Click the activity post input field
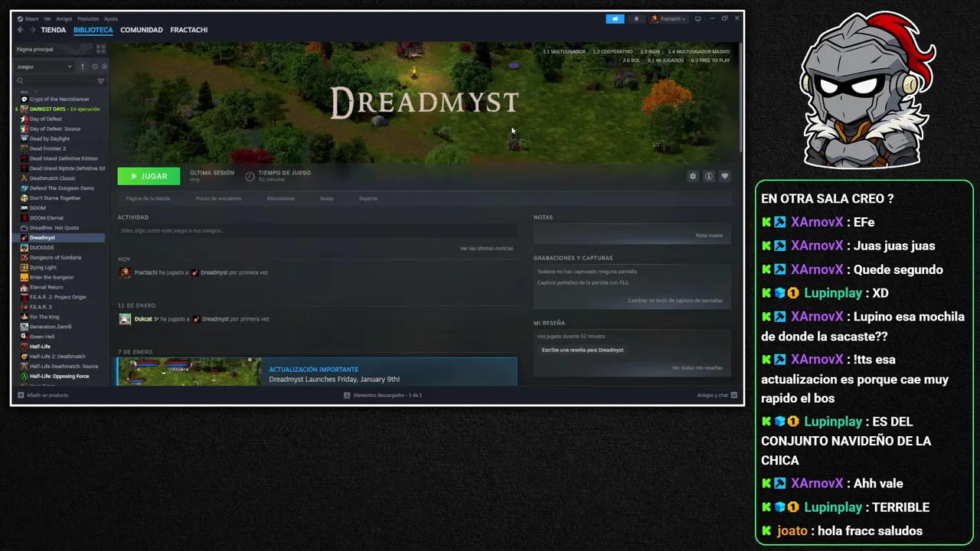Image resolution: width=980 pixels, height=551 pixels. [x=317, y=230]
